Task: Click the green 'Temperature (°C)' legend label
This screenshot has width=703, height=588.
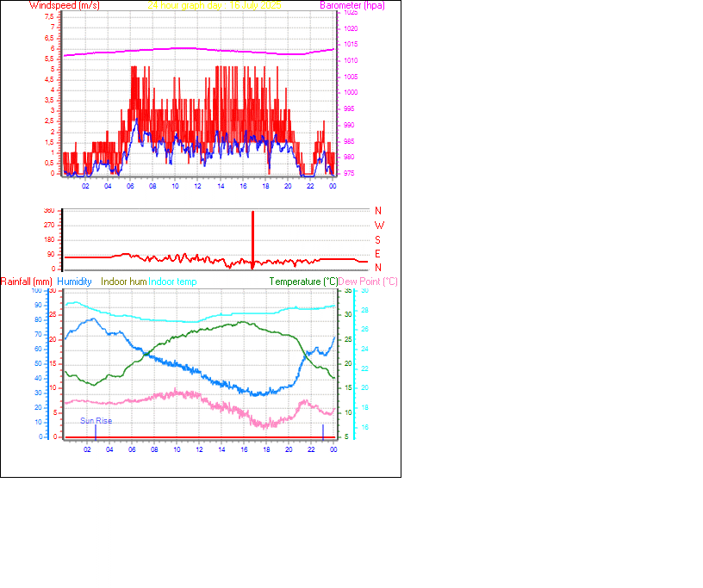Action: 303,282
